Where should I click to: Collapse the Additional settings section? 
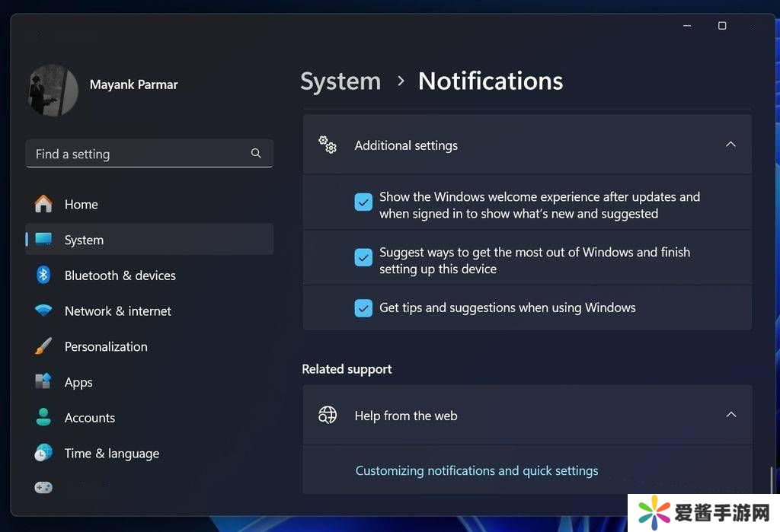(730, 145)
